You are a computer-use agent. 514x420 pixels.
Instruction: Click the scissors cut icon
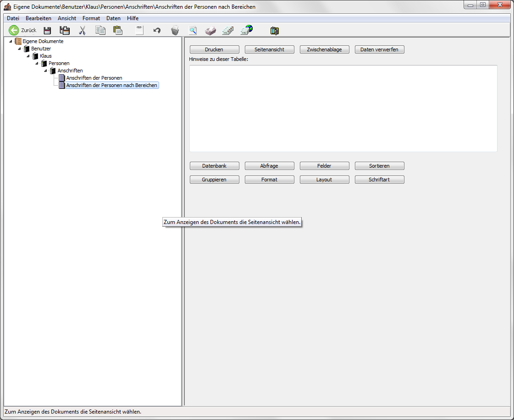pyautogui.click(x=83, y=31)
